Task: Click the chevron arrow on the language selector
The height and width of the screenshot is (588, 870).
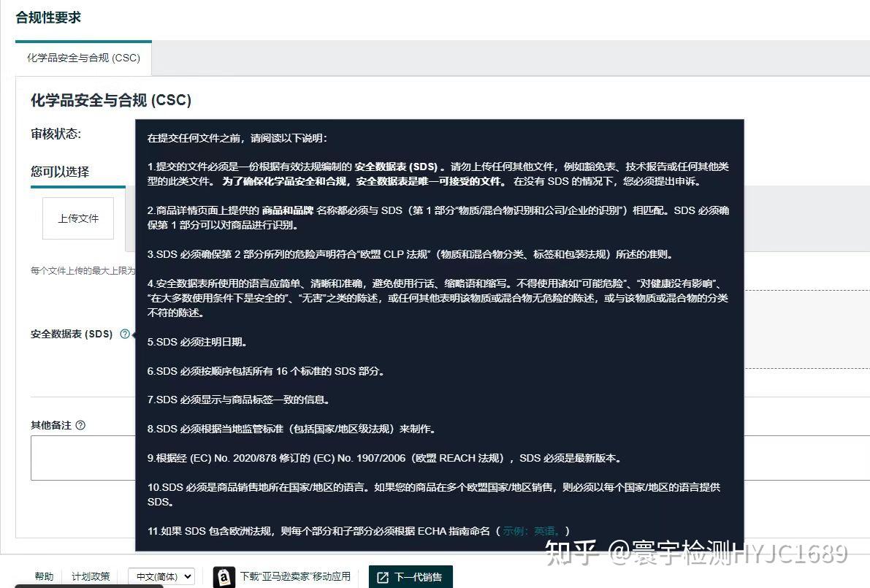Action: (188, 576)
